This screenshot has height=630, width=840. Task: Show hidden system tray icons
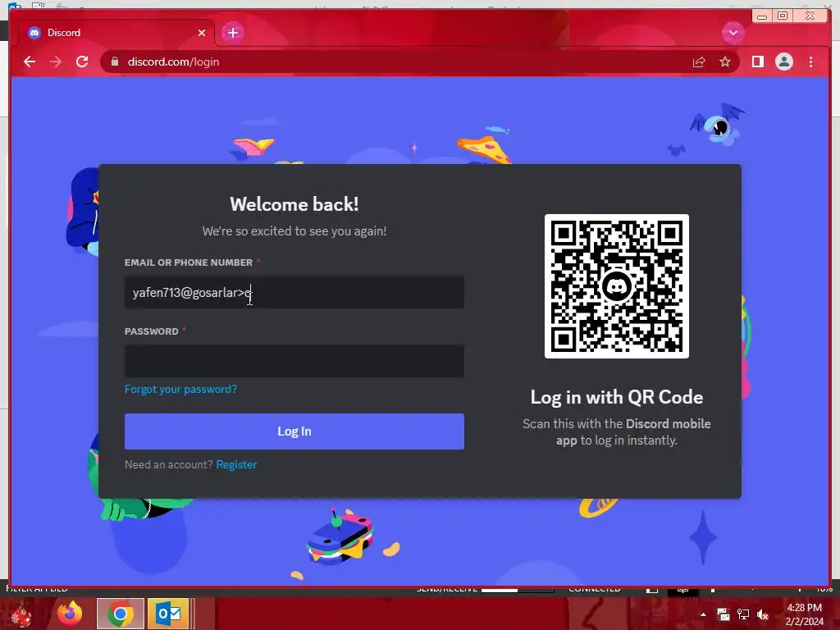[703, 614]
